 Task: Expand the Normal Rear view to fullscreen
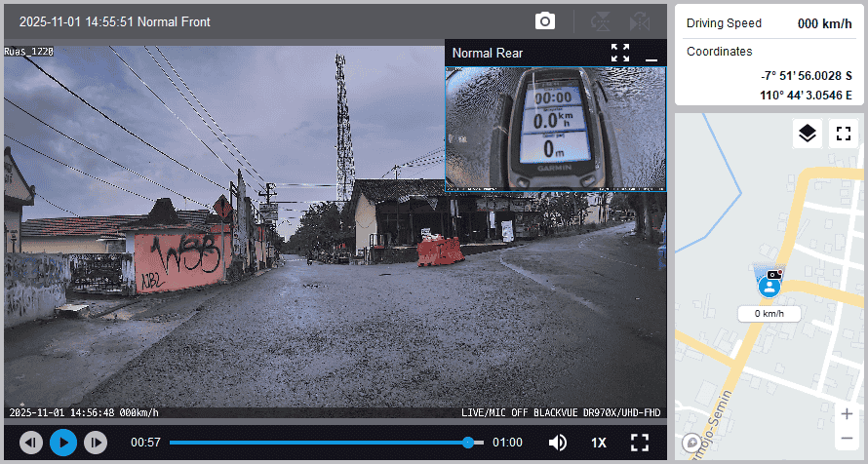[x=620, y=53]
